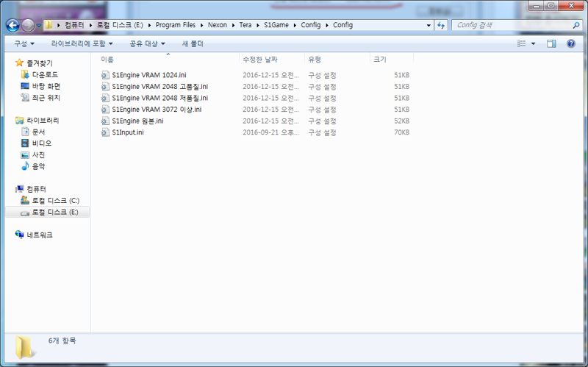The width and height of the screenshot is (588, 367).
Task: Click the icon of S1Engine VRAM 2048 저품질.ini
Action: coord(105,98)
